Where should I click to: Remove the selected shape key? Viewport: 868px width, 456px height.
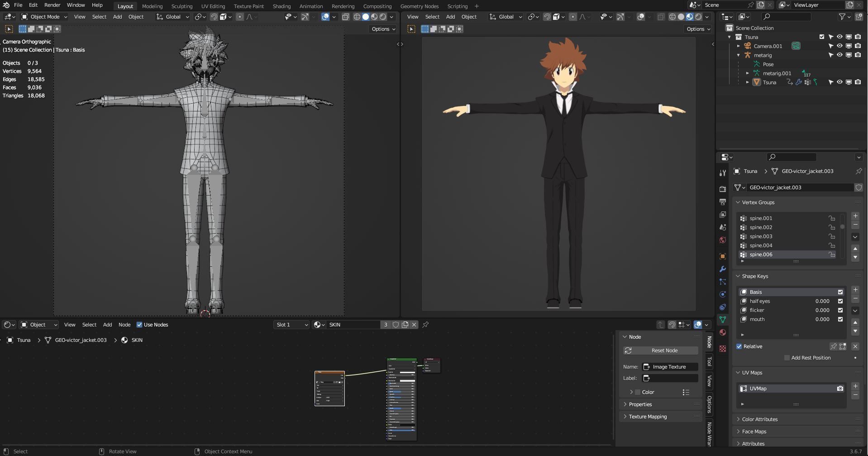[855, 299]
